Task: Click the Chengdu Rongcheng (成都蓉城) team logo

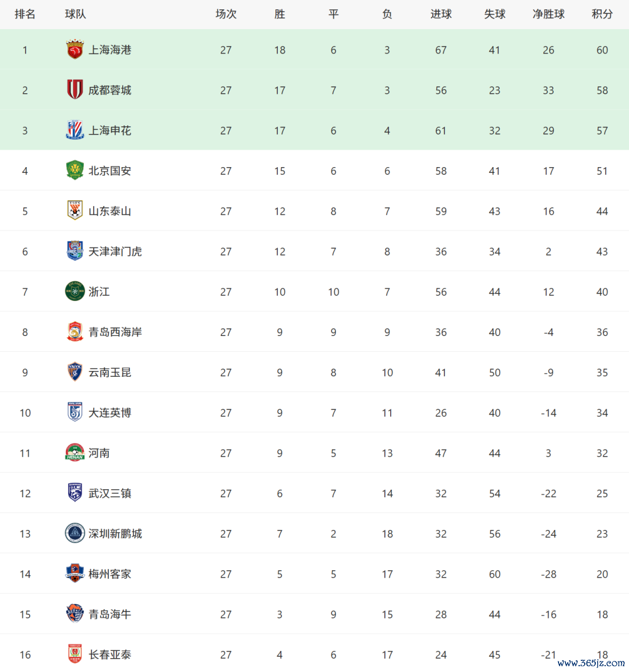Action: coord(75,90)
